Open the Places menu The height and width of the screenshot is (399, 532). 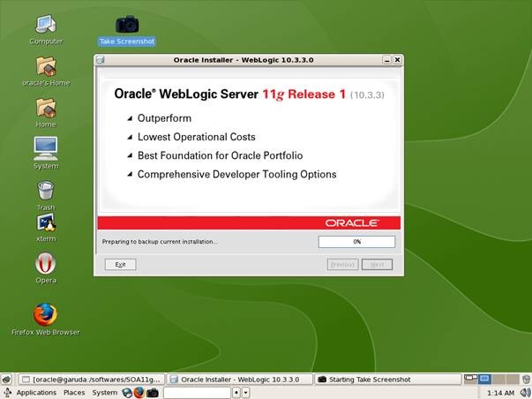(74, 393)
